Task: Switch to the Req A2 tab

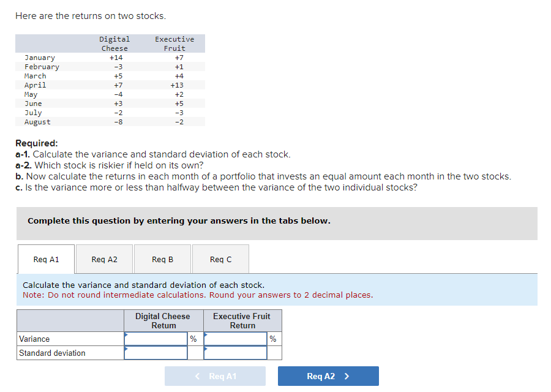Action: 103,258
